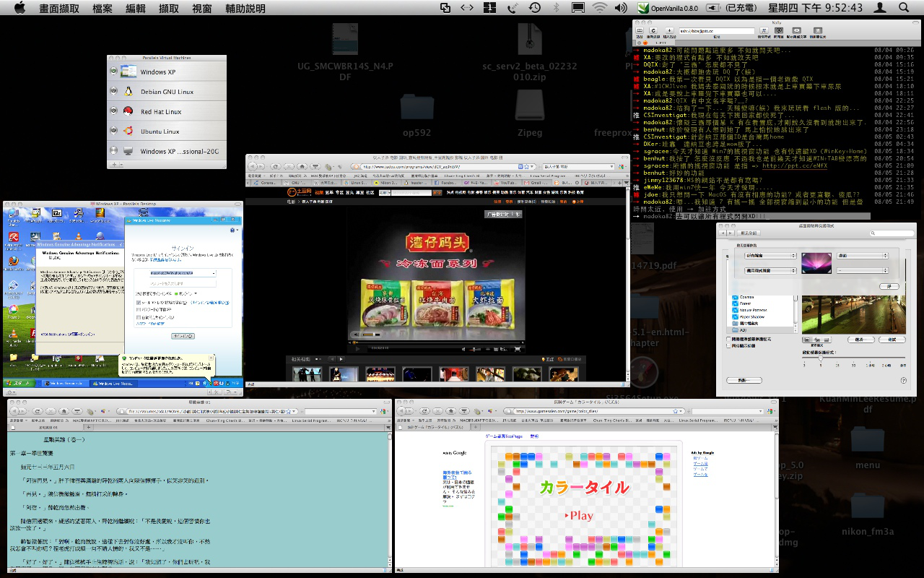924x578 pixels.
Task: Click Play in the color tile game
Action: click(581, 515)
